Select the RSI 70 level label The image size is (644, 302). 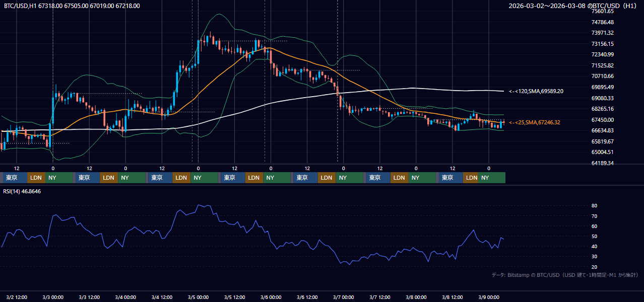click(x=594, y=216)
